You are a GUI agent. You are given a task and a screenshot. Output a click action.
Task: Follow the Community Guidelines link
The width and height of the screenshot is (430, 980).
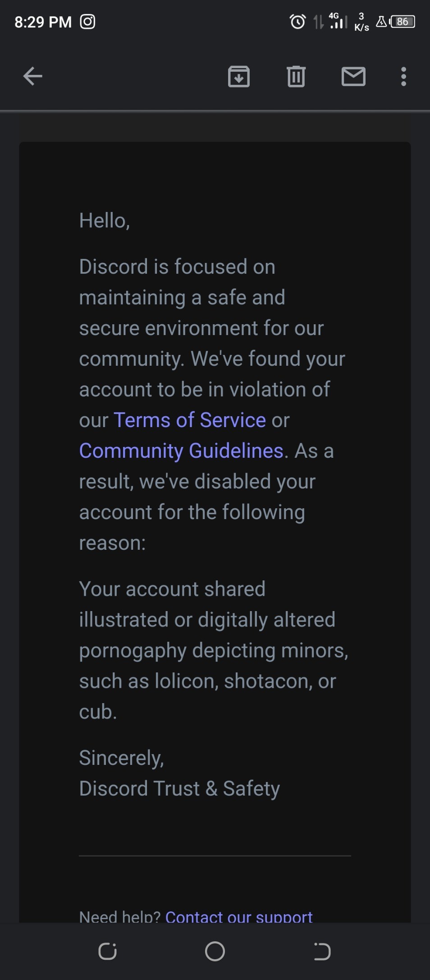coord(181,451)
